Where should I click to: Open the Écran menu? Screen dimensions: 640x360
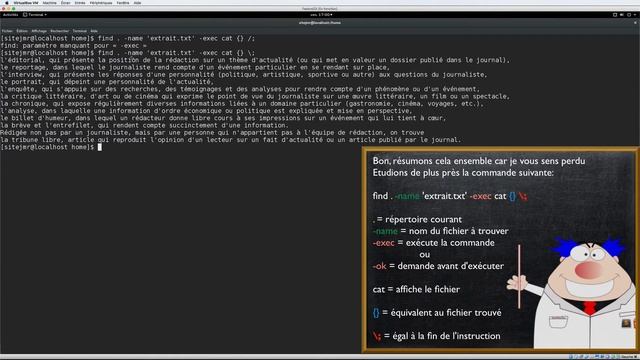click(65, 2)
